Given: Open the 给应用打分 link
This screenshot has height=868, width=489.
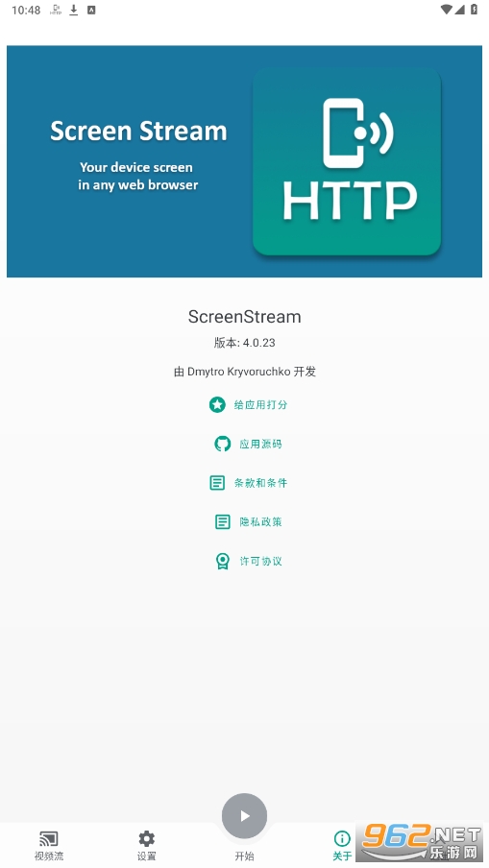Looking at the screenshot, I should (x=260, y=404).
